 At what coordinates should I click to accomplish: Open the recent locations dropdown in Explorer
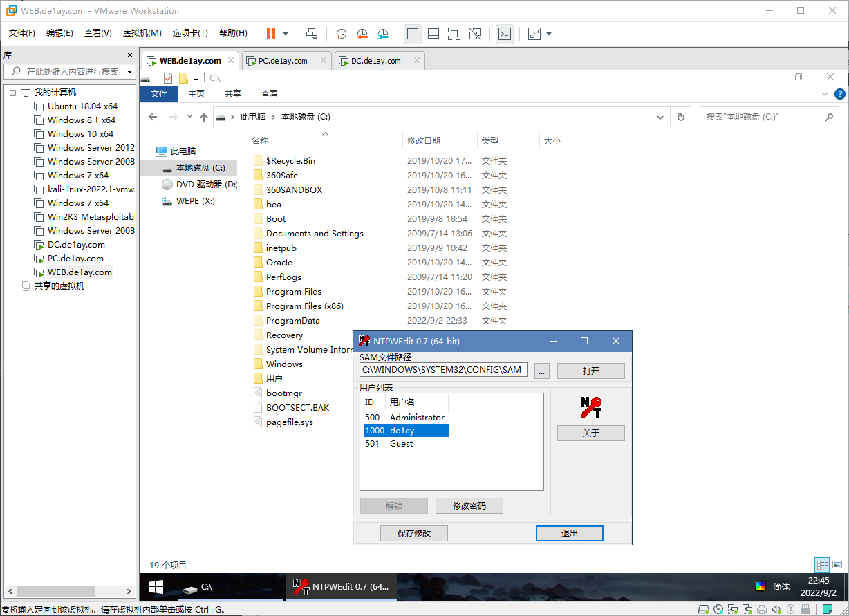coord(189,118)
